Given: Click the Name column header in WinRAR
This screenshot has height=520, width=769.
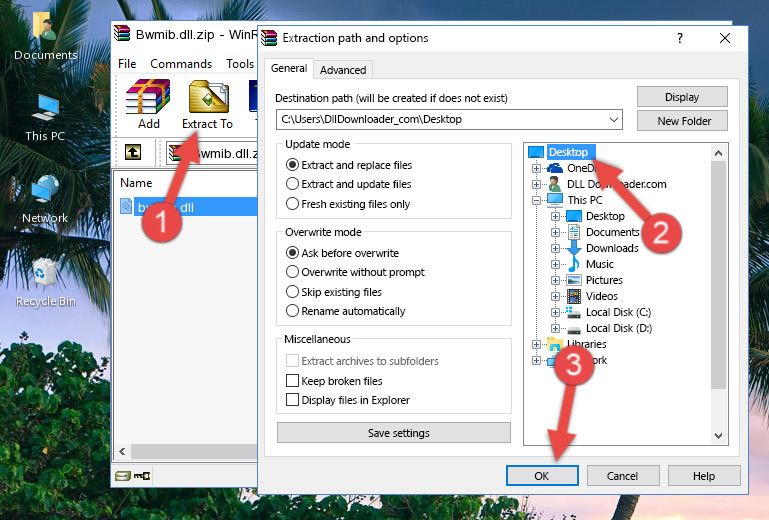Looking at the screenshot, I should pos(136,183).
